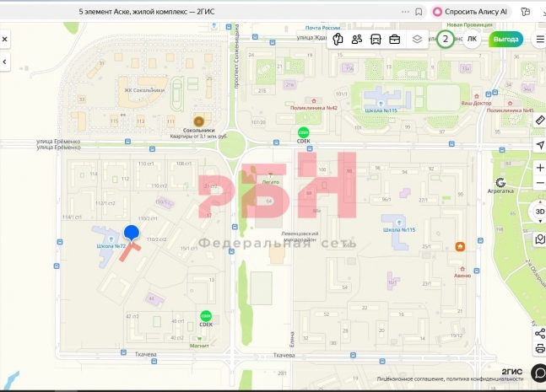Click the green Выгода button
This screenshot has width=546, height=392.
coord(506,40)
